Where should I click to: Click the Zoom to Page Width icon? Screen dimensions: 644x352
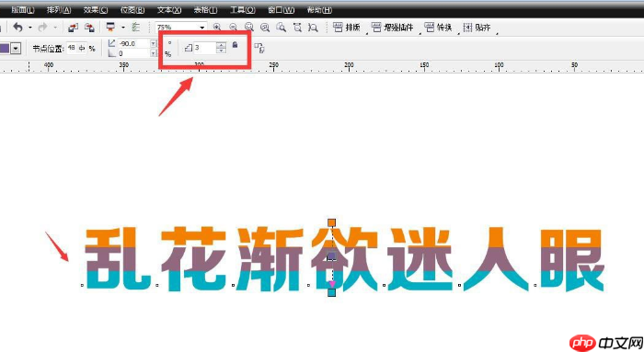(x=297, y=28)
